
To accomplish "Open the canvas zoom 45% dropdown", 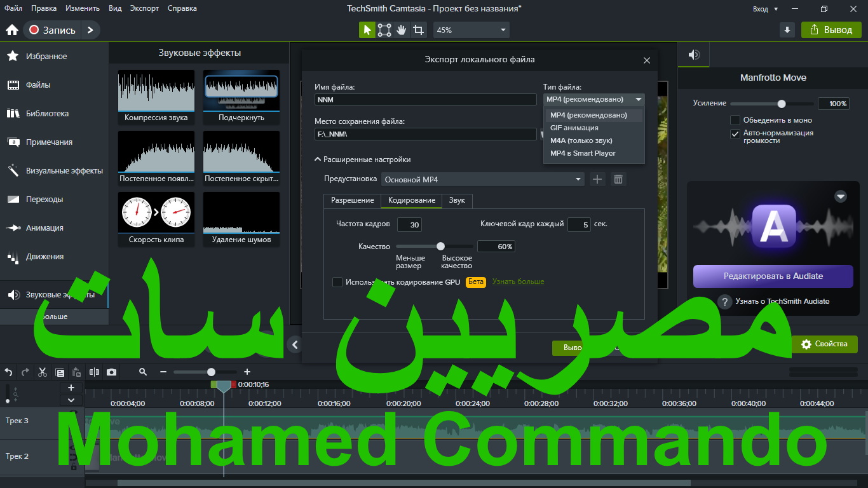I will click(471, 30).
